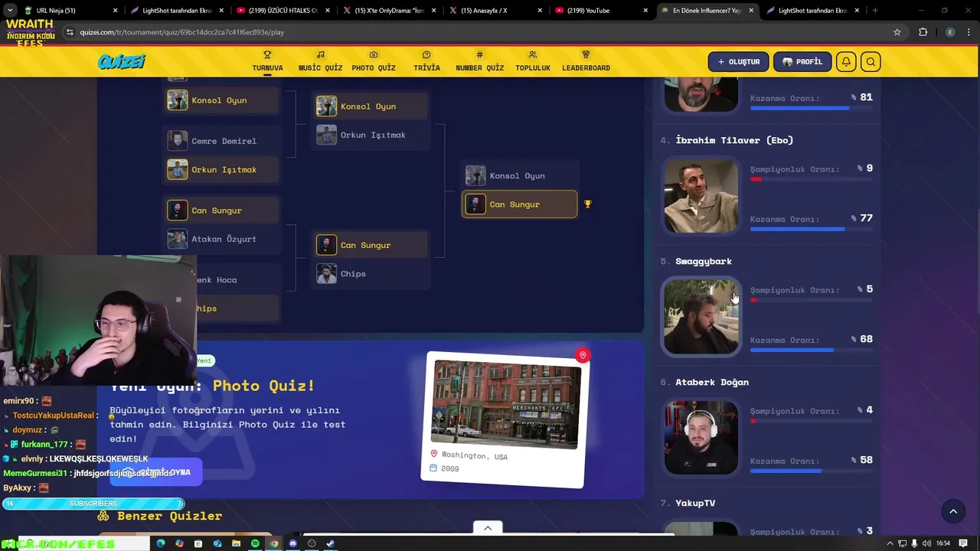
Task: Select Konsol Oyun in first round
Action: point(222,100)
